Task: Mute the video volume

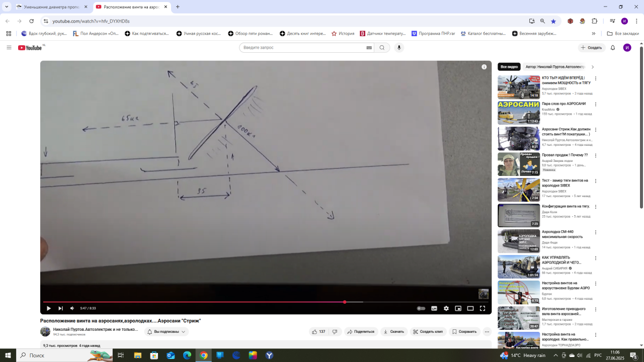Action: coord(72,308)
